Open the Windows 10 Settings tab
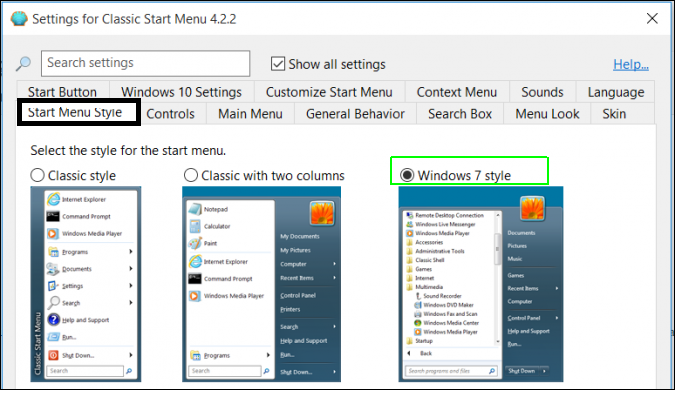 (x=182, y=92)
